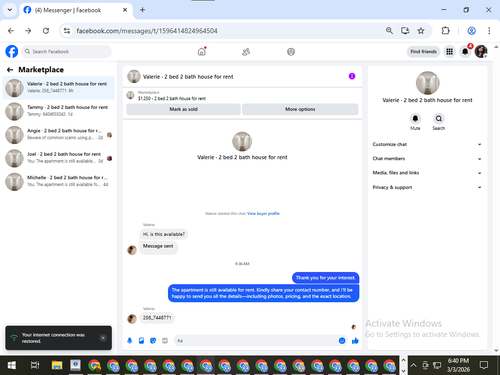
Task: Click the taskbar clock 6:40 PM
Action: [x=458, y=365]
